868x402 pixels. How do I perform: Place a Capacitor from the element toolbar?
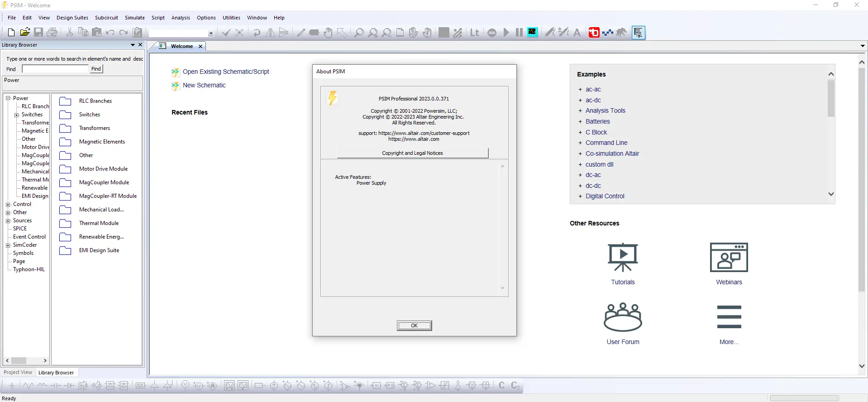tap(56, 386)
